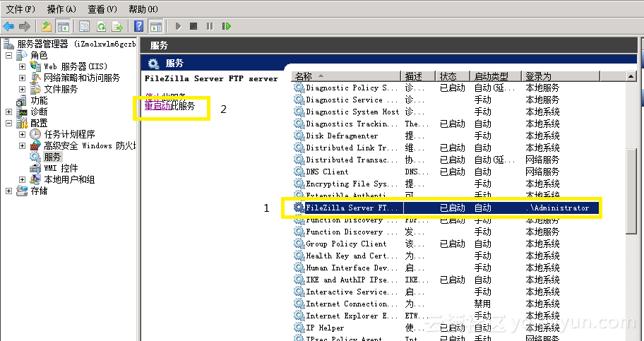Expand the 本地用户和组 node
This screenshot has width=644, height=341.
tap(22, 179)
